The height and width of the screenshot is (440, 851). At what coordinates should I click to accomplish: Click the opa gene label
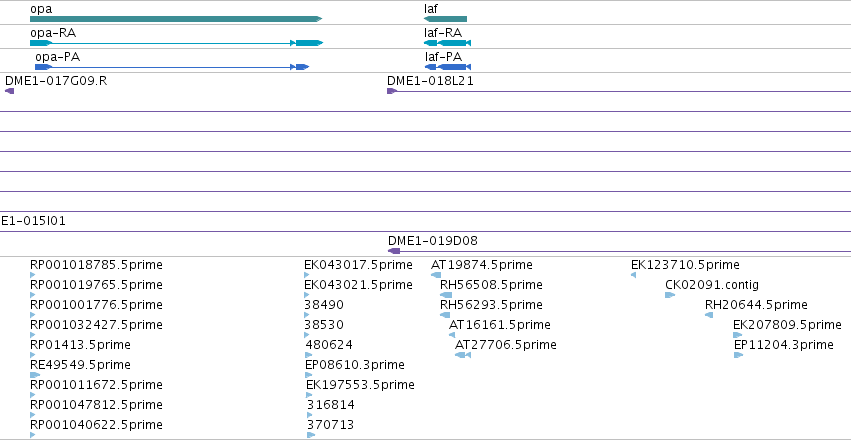[41, 10]
